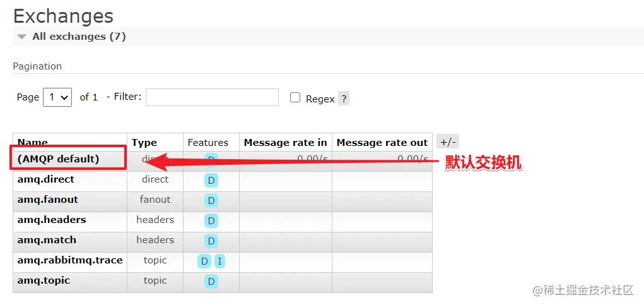Click the D badge in amq.fanout row
The image size is (644, 307).
click(x=211, y=201)
